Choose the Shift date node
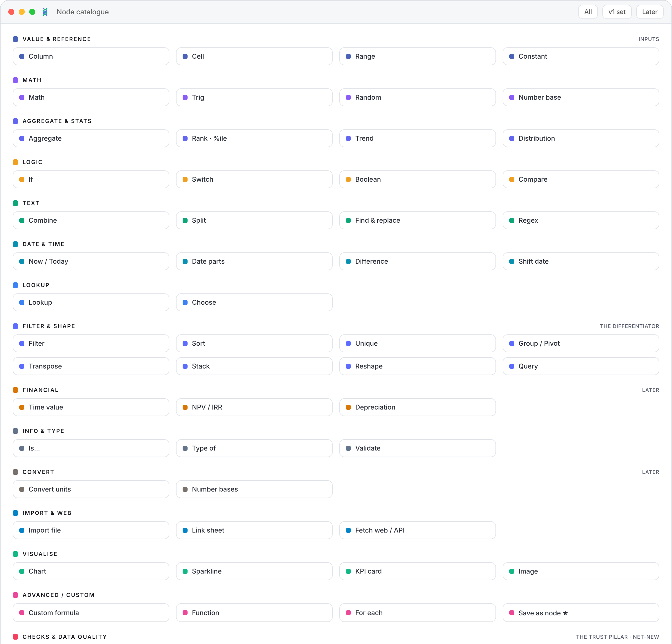The image size is (672, 644). coord(581,261)
